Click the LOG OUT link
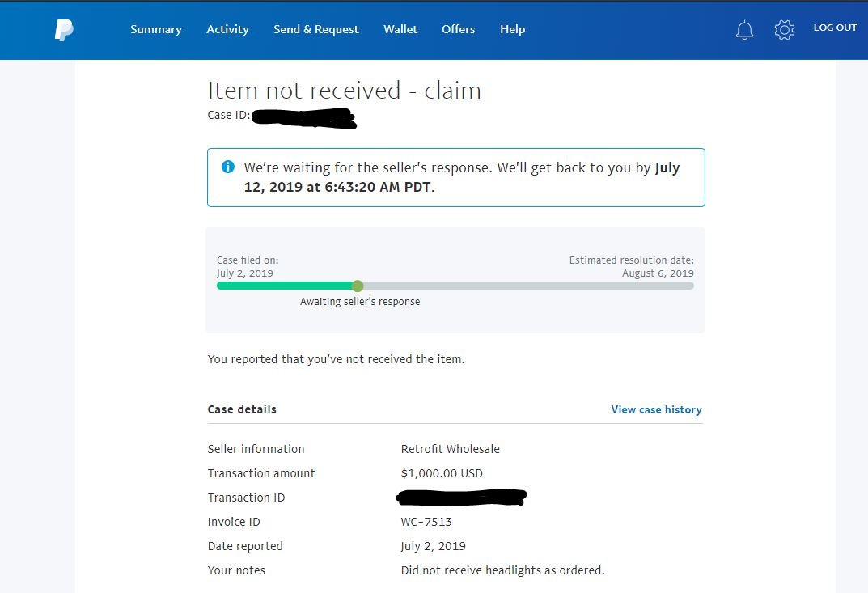Image resolution: width=868 pixels, height=593 pixels. tap(836, 28)
